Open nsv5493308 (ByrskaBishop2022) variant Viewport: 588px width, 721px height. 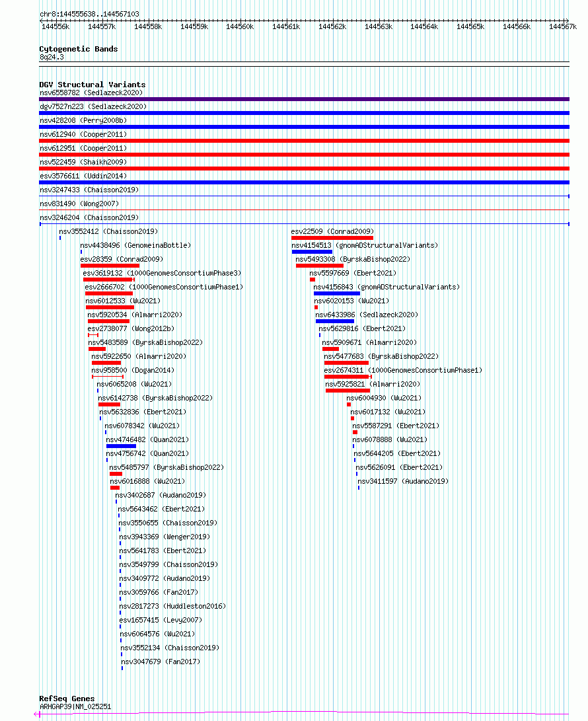click(x=353, y=259)
